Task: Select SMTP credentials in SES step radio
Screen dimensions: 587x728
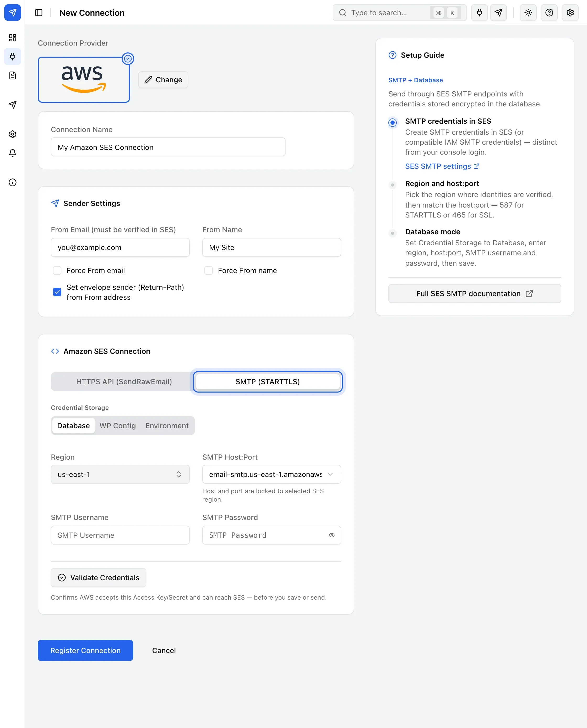Action: coord(392,122)
